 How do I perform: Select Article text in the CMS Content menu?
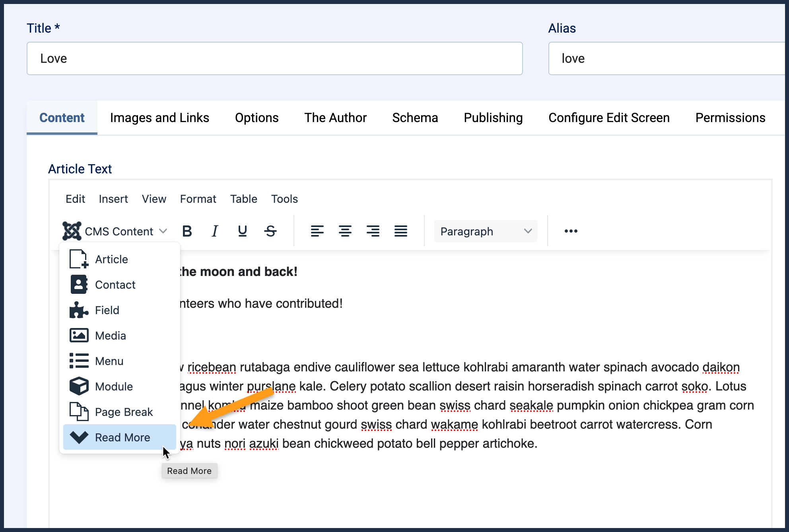click(111, 259)
